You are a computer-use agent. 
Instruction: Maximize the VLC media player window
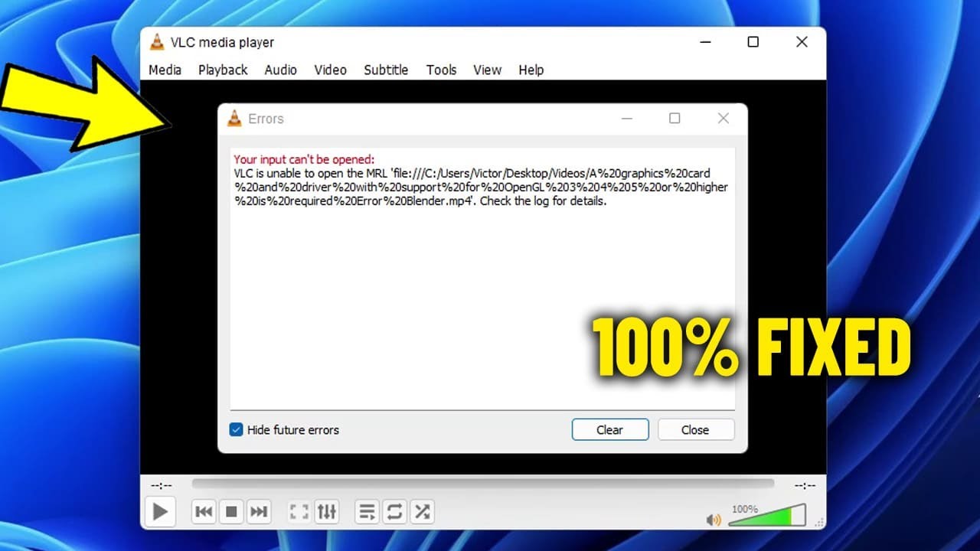click(753, 42)
